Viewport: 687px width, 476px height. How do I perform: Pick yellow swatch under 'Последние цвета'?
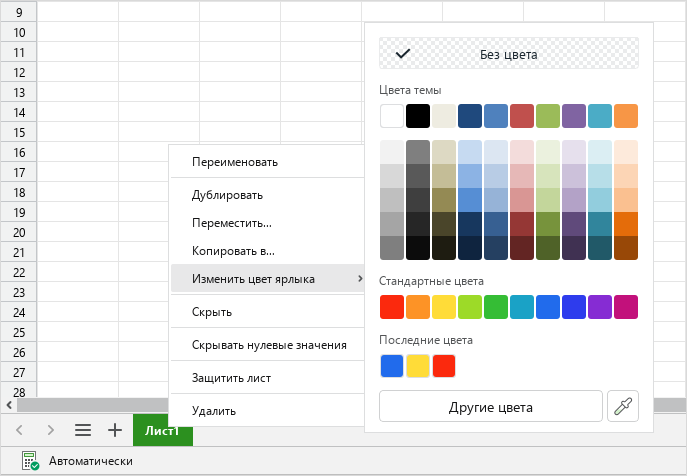(418, 366)
